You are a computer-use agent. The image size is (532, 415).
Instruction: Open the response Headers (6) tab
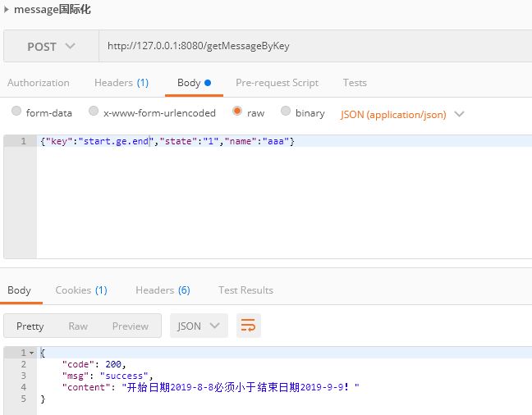tap(163, 290)
